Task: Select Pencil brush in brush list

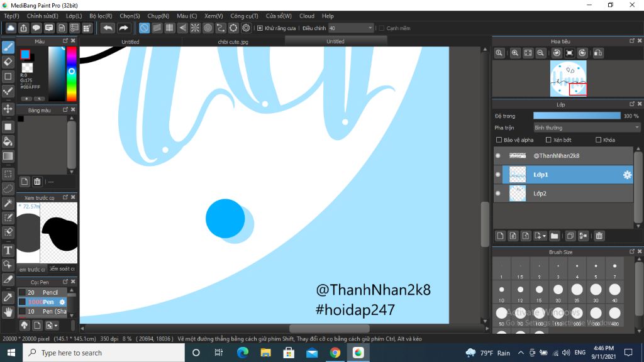Action: pyautogui.click(x=43, y=292)
